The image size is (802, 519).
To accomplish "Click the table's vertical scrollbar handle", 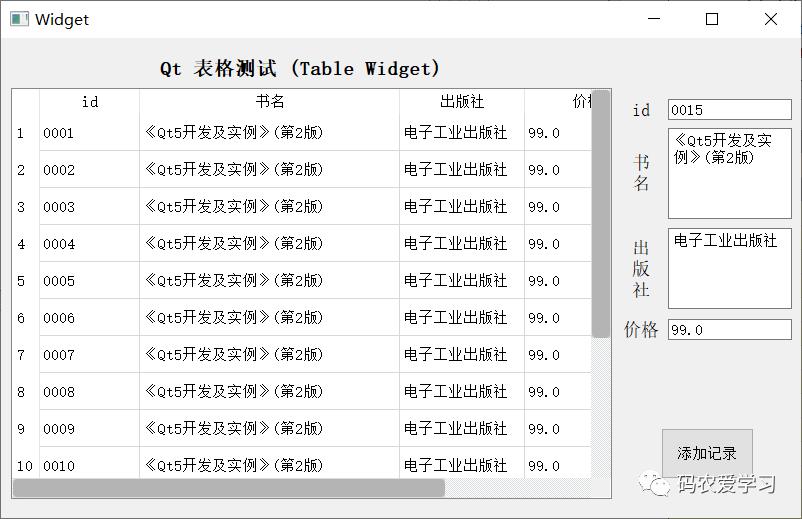I will point(600,214).
